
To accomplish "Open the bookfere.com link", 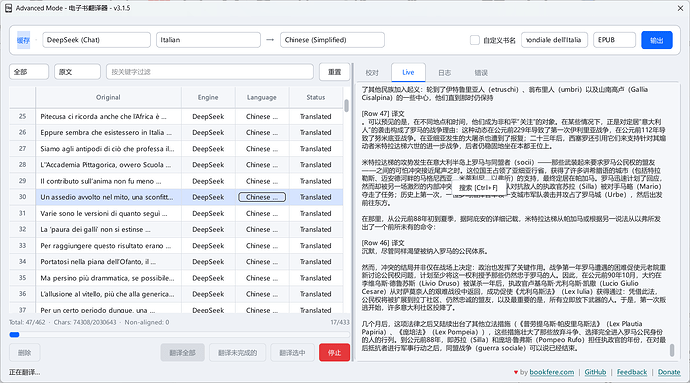I will (552, 372).
